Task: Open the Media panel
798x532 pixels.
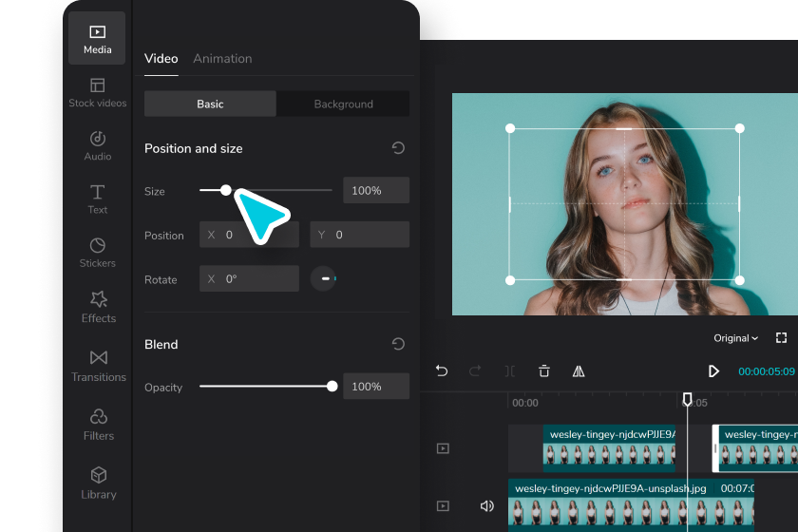Action: (97, 39)
